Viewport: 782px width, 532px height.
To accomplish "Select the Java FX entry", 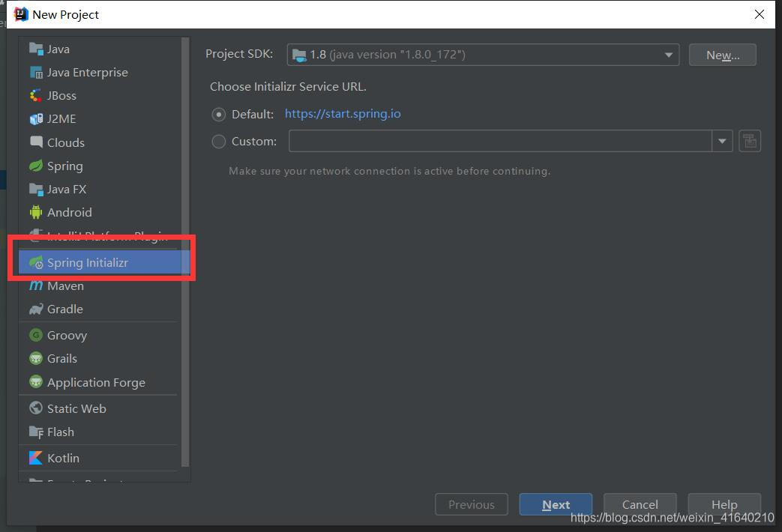I will pyautogui.click(x=100, y=189).
